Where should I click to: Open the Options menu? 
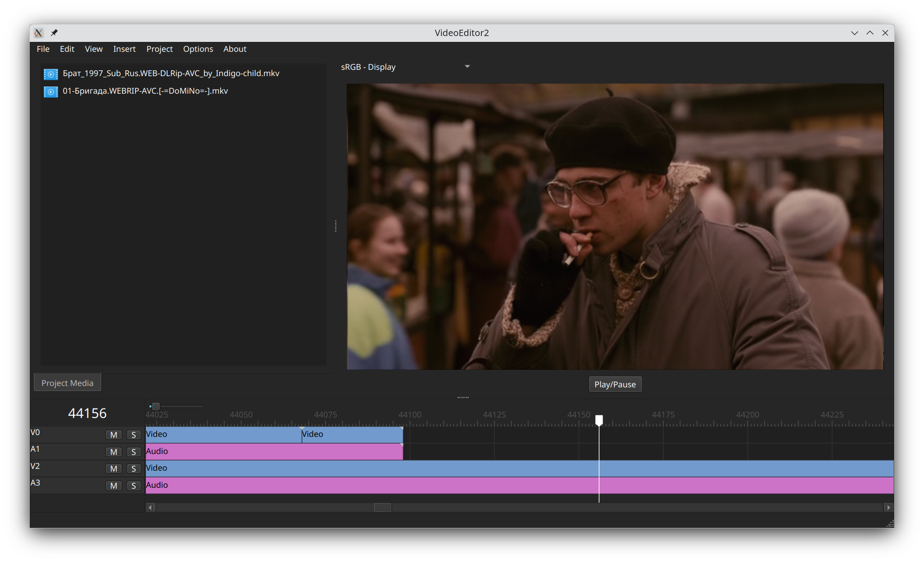point(198,49)
